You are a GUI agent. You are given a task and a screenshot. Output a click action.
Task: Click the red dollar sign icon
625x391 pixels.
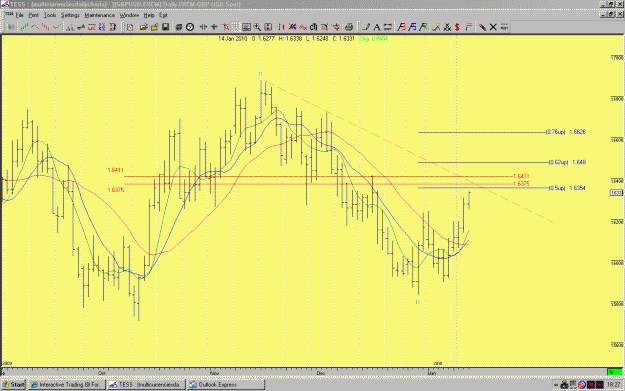click(x=457, y=27)
